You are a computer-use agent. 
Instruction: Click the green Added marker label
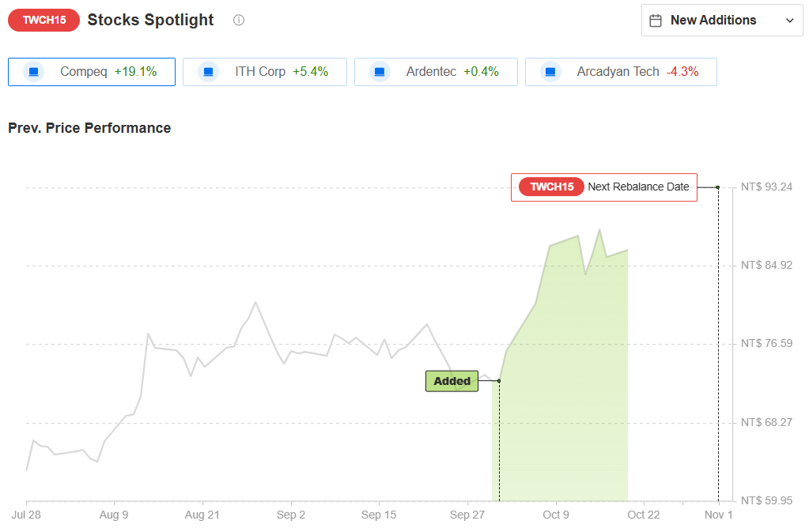coord(452,381)
